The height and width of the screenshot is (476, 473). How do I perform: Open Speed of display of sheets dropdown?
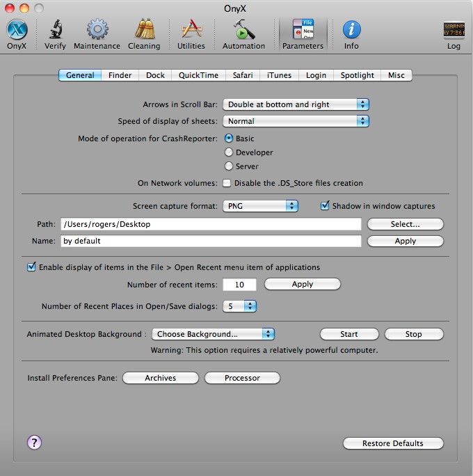click(296, 121)
